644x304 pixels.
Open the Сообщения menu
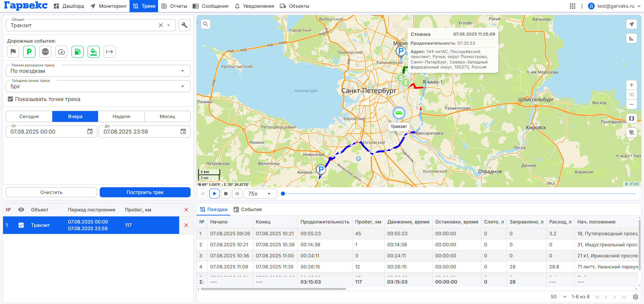pos(210,6)
